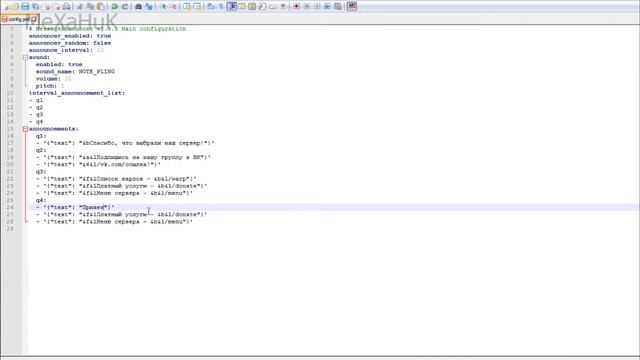This screenshot has height=360, width=640.
Task: Click the Save All toolbar icon
Action: 36,7
